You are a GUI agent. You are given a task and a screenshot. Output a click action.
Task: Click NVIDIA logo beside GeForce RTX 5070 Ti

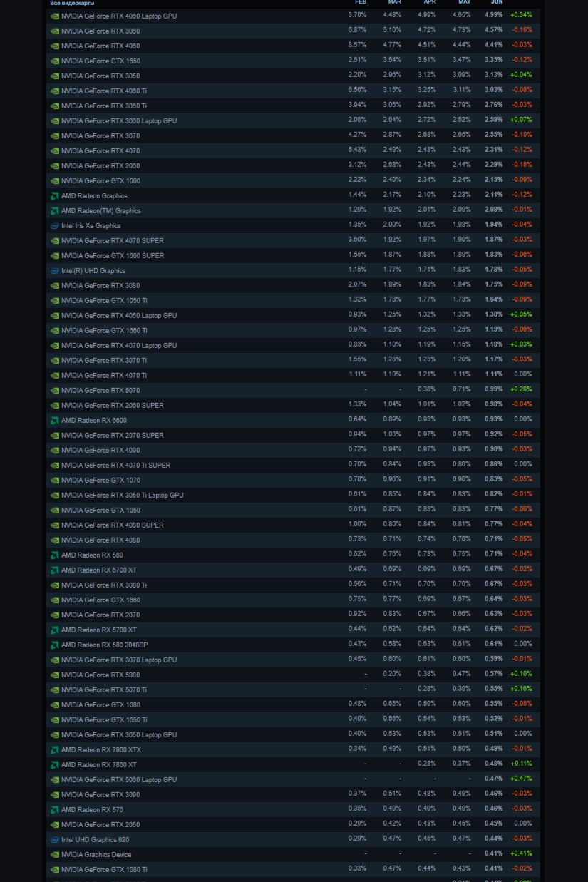point(55,689)
